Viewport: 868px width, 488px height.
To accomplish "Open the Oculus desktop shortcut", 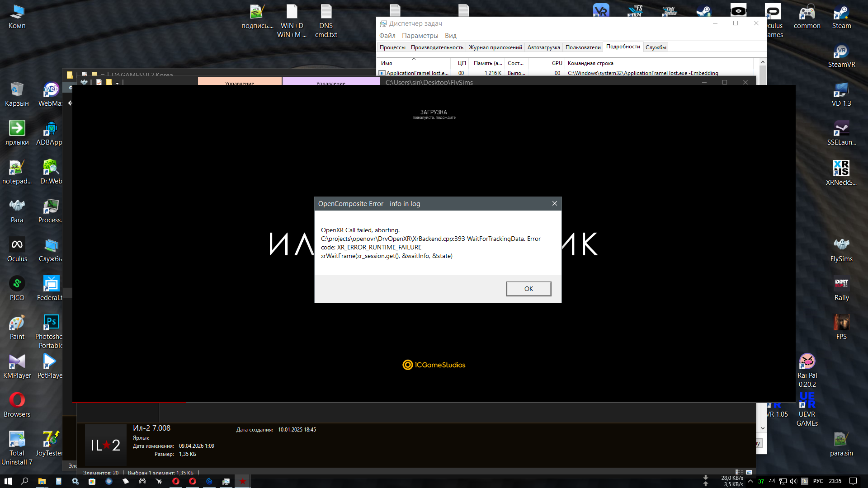I will (17, 250).
